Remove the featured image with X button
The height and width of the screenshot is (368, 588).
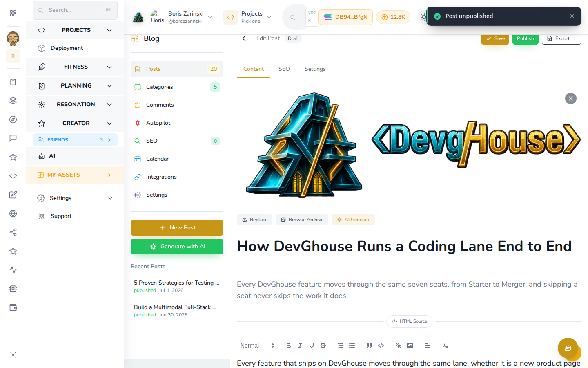tap(571, 99)
